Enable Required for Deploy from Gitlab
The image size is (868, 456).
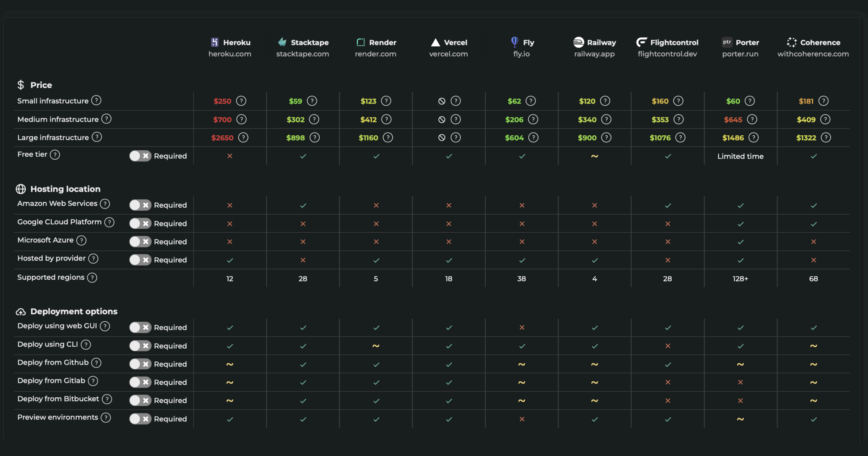[140, 382]
